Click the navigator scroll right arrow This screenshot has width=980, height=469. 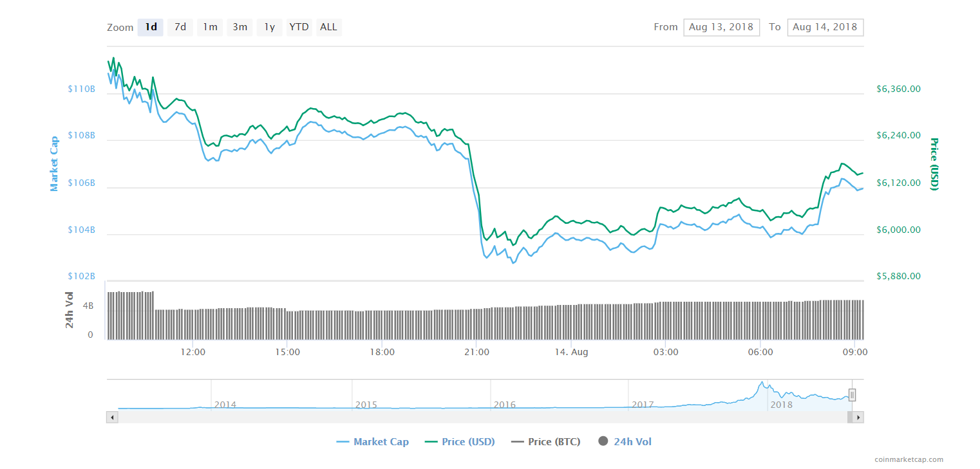click(858, 417)
